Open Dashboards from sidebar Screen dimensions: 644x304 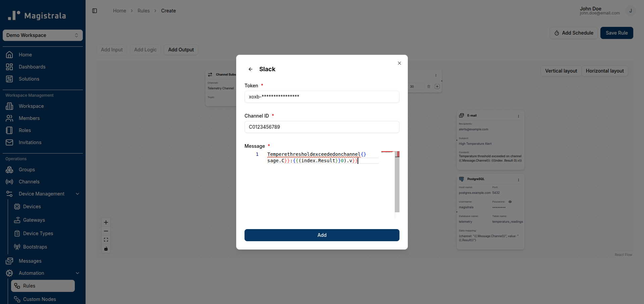click(43, 67)
